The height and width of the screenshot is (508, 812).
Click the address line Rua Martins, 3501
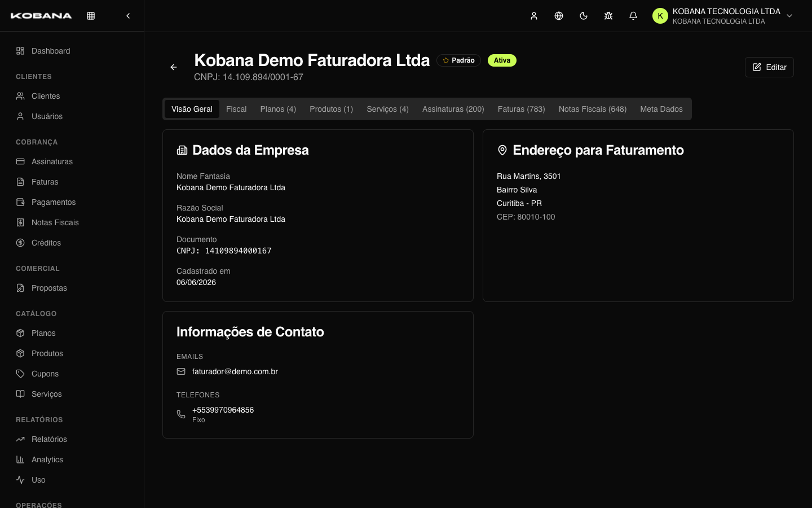528,176
